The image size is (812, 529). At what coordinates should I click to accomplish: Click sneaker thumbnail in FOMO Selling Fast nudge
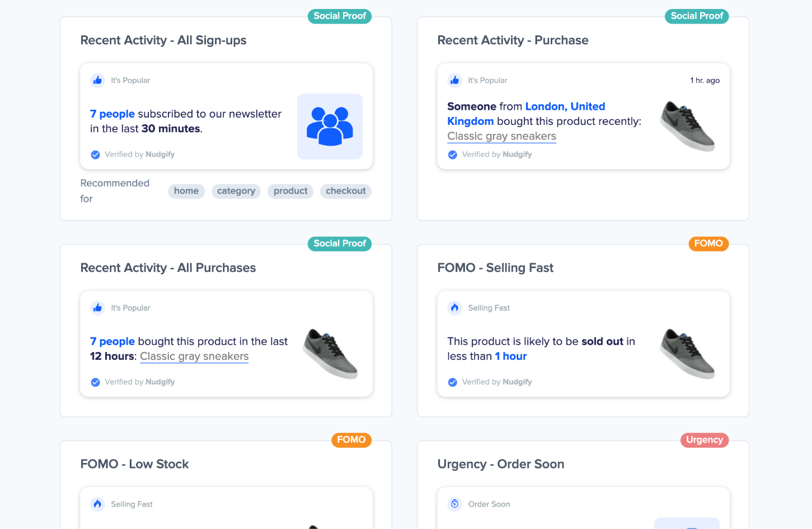pos(687,354)
